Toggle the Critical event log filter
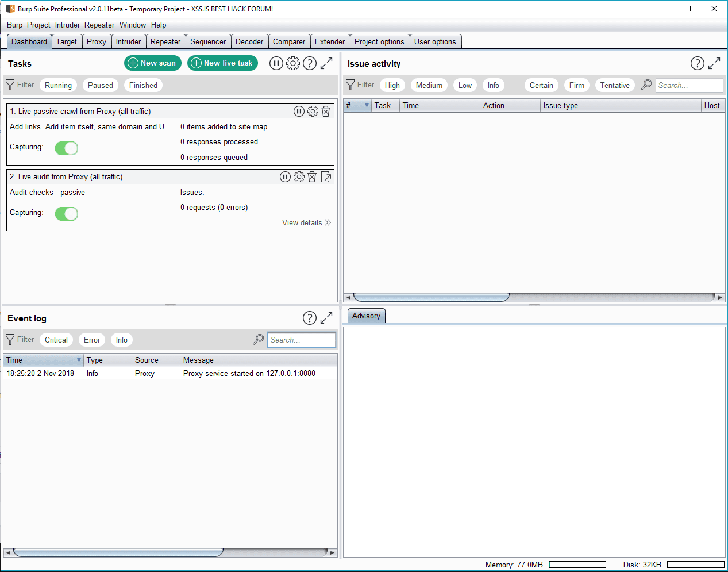Screen dimensions: 728x572 click(56, 340)
